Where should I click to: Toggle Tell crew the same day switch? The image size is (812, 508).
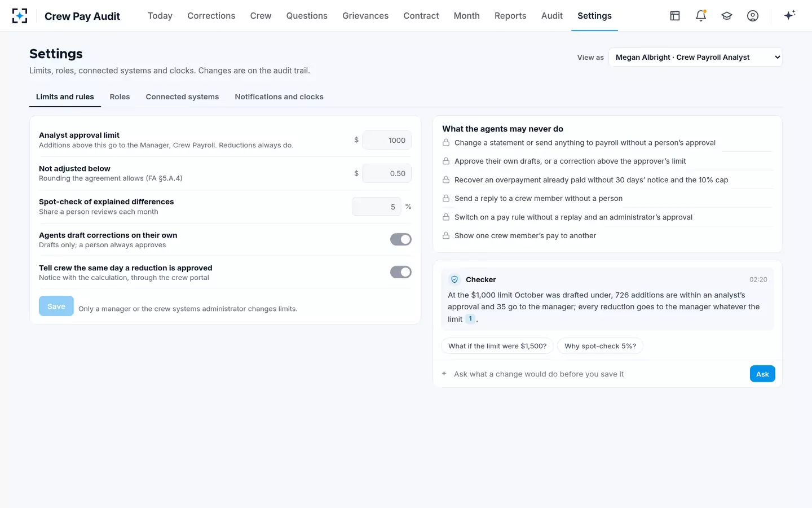coord(401,272)
